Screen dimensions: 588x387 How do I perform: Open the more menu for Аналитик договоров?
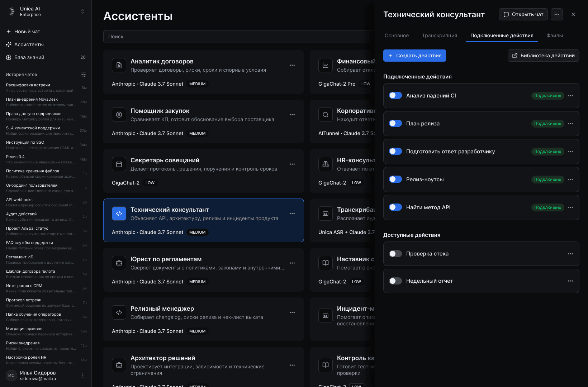pyautogui.click(x=292, y=65)
